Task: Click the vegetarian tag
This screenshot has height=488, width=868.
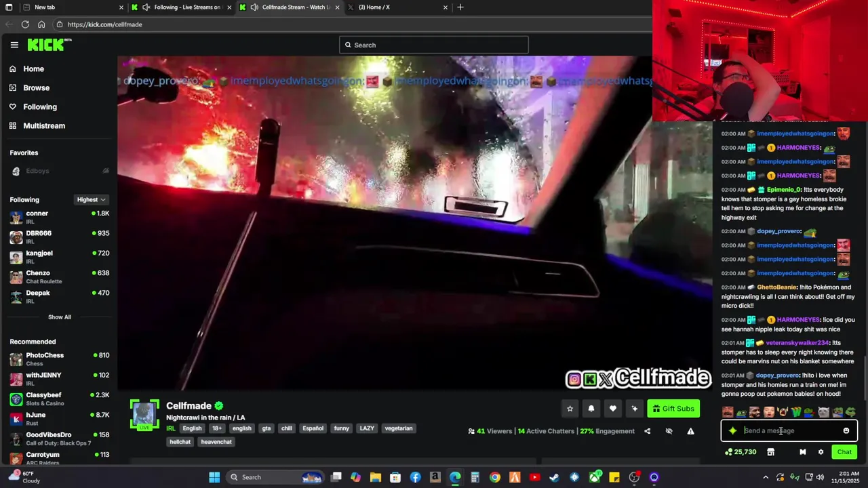Action: [x=399, y=428]
